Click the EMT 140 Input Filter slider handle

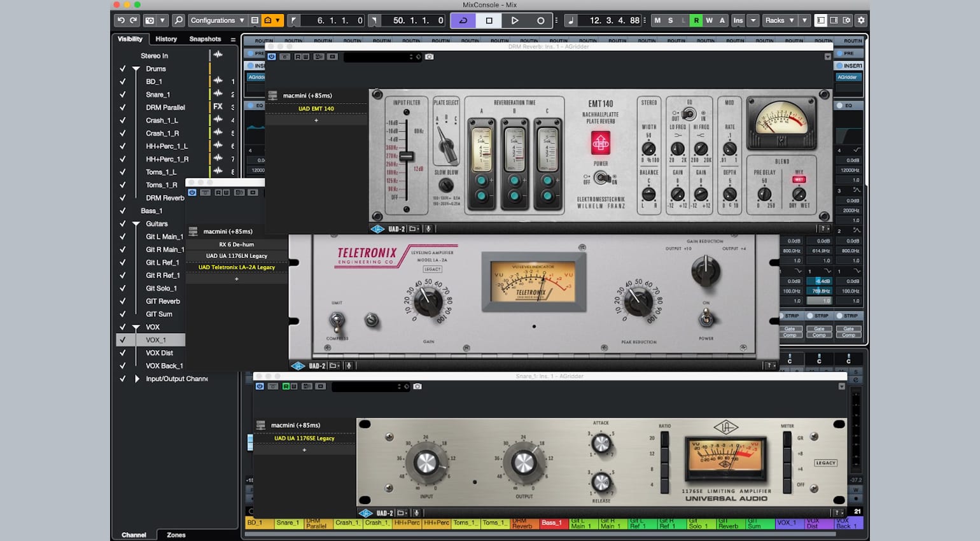point(406,156)
